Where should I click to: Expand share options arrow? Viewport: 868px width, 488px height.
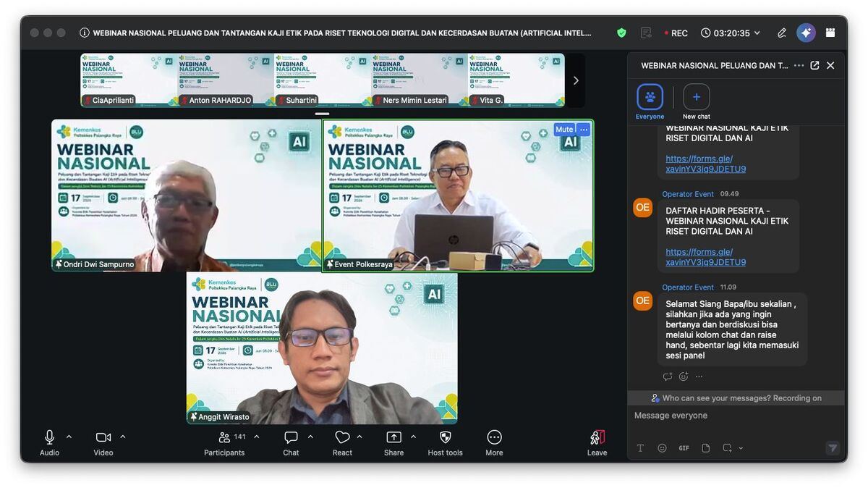[x=414, y=437]
